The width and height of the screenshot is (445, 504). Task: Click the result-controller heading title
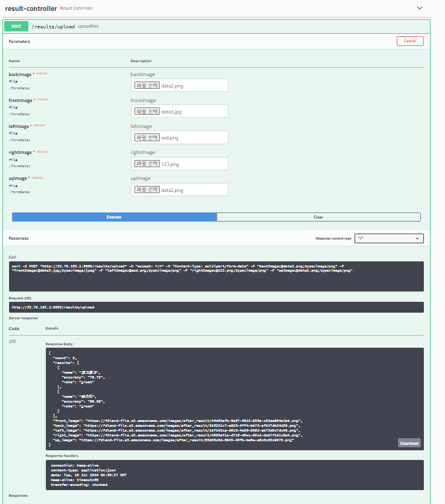[x=31, y=8]
